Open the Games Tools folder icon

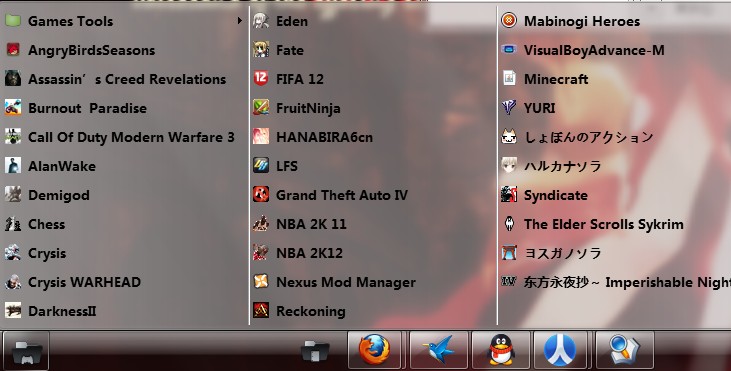(13, 21)
